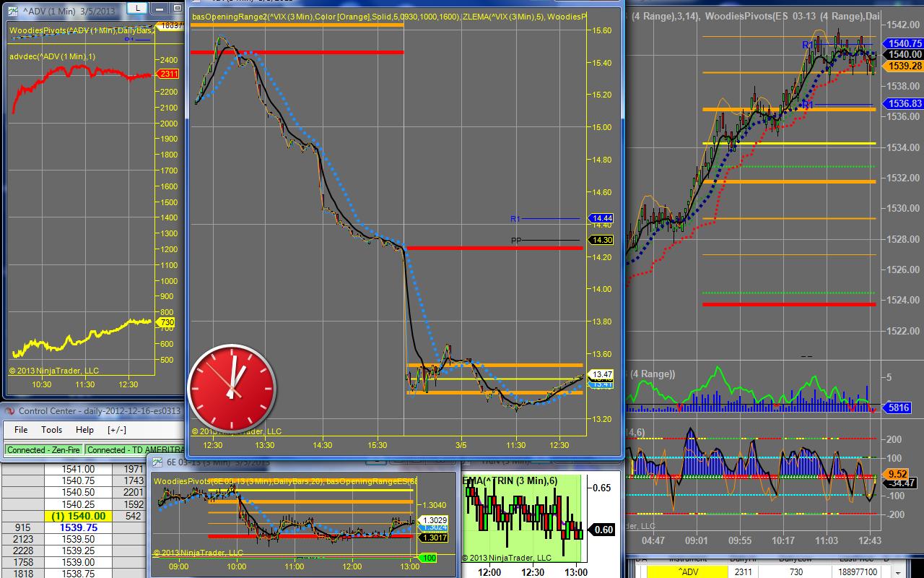The height and width of the screenshot is (578, 924).
Task: Open the Help menu in Control Center
Action: coord(84,430)
